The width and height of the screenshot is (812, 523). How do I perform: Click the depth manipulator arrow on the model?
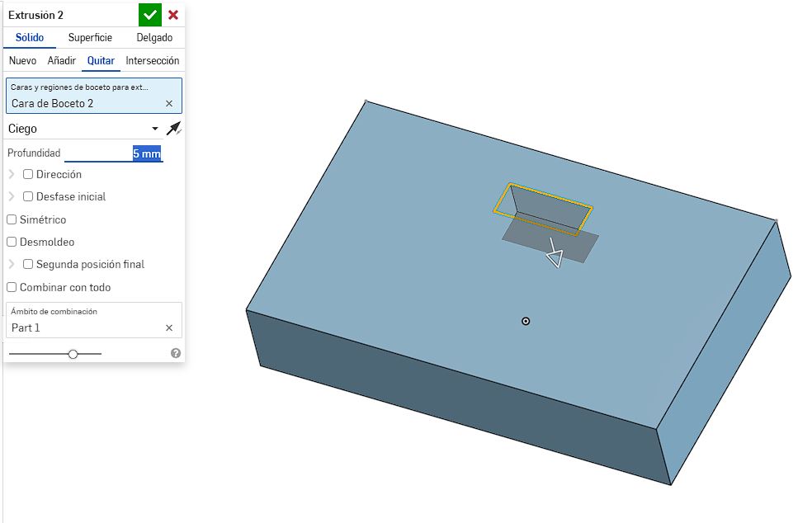pyautogui.click(x=555, y=255)
